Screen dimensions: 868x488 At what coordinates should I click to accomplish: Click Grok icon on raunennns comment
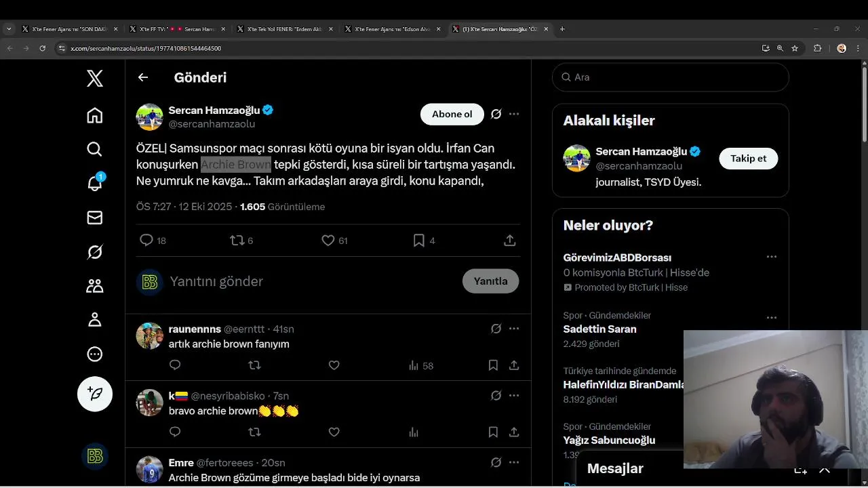pos(496,329)
